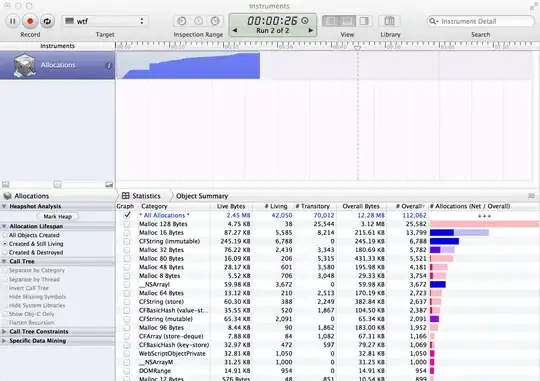Click the Mark Heap button

(x=58, y=216)
